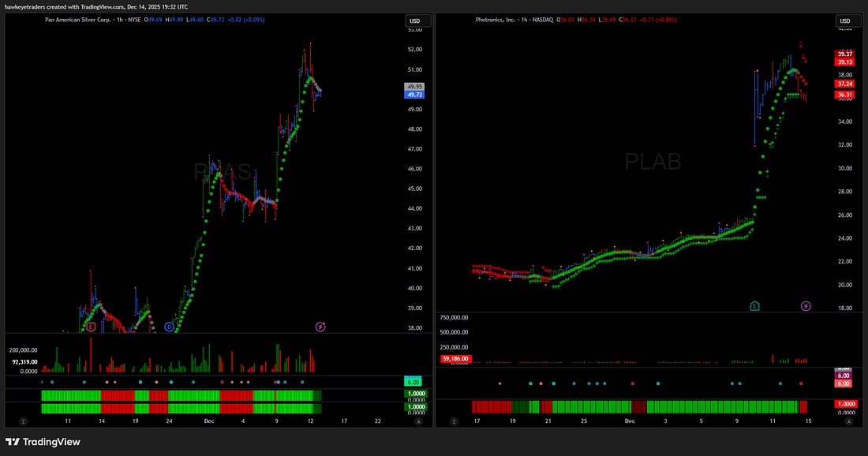868x456 pixels.
Task: Toggle the A auto-scale button on PLAB chart
Action: [x=848, y=421]
